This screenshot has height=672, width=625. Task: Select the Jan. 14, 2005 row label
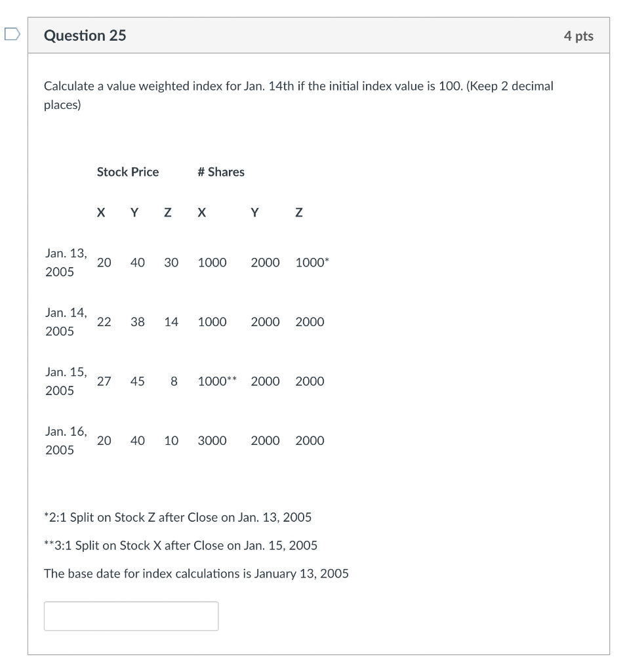tap(66, 322)
